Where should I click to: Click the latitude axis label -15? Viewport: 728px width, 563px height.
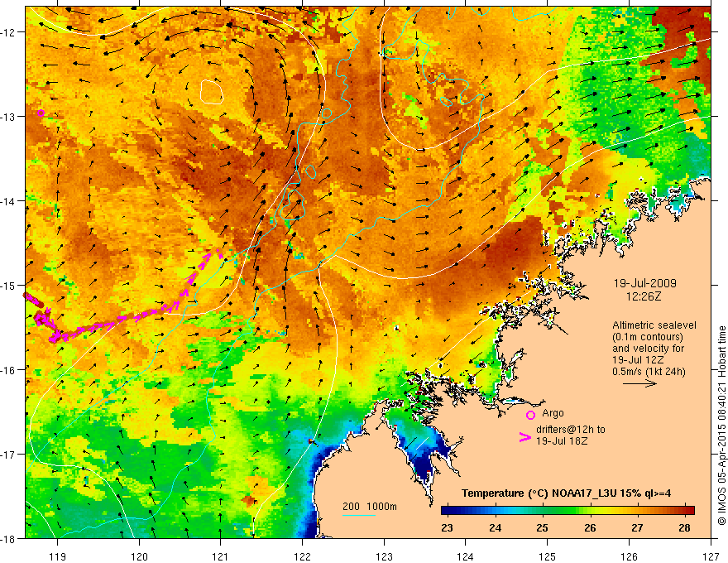point(9,285)
